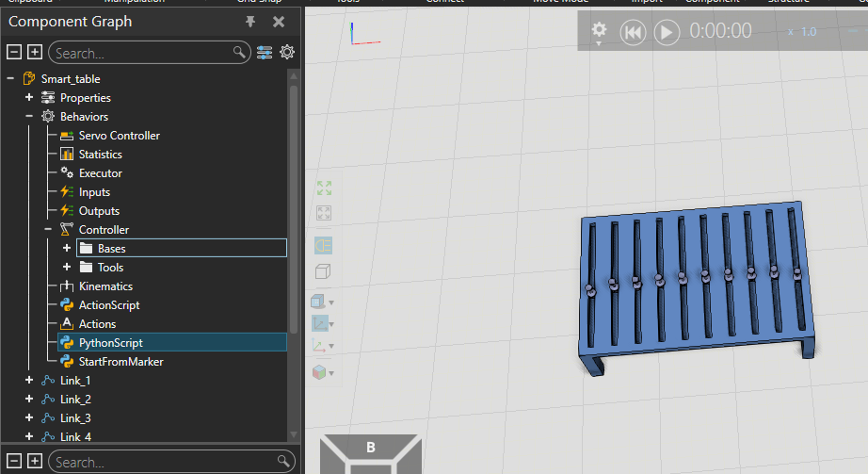Toggle the viewport lighting mode
The width and height of the screenshot is (868, 474).
pyautogui.click(x=323, y=245)
